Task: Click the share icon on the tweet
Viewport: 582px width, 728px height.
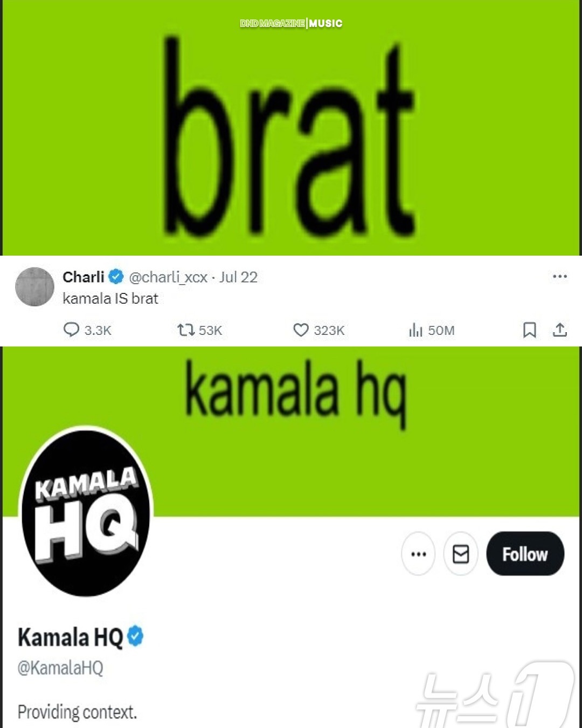Action: (x=560, y=329)
